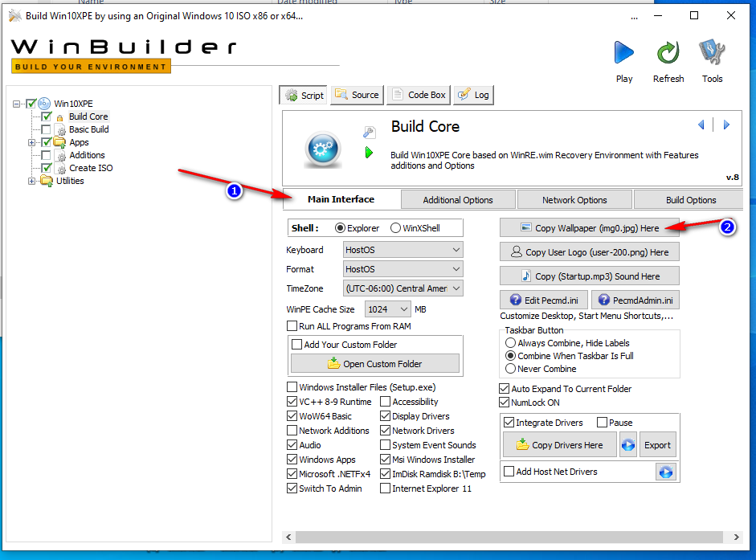Switch to Additional Options tab
Image resolution: width=756 pixels, height=560 pixels.
[458, 200]
